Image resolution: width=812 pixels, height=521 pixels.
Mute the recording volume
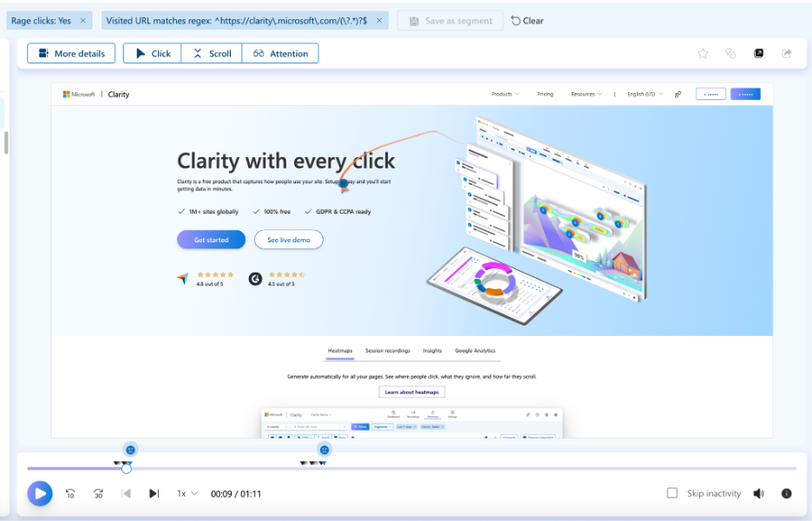pyautogui.click(x=758, y=493)
